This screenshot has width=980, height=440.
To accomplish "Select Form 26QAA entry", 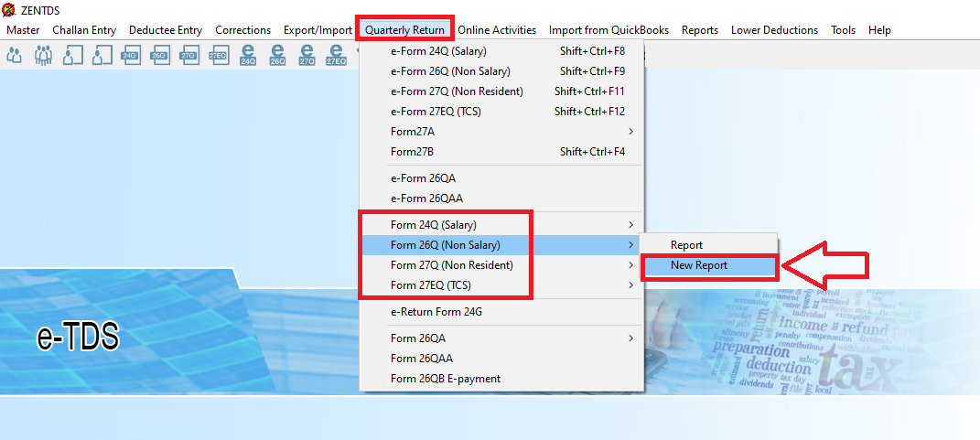I will 501,359.
